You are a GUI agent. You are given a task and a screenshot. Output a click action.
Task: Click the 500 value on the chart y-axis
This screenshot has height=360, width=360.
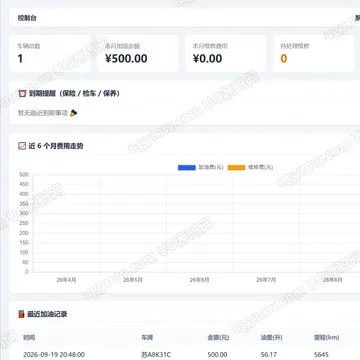[24, 174]
